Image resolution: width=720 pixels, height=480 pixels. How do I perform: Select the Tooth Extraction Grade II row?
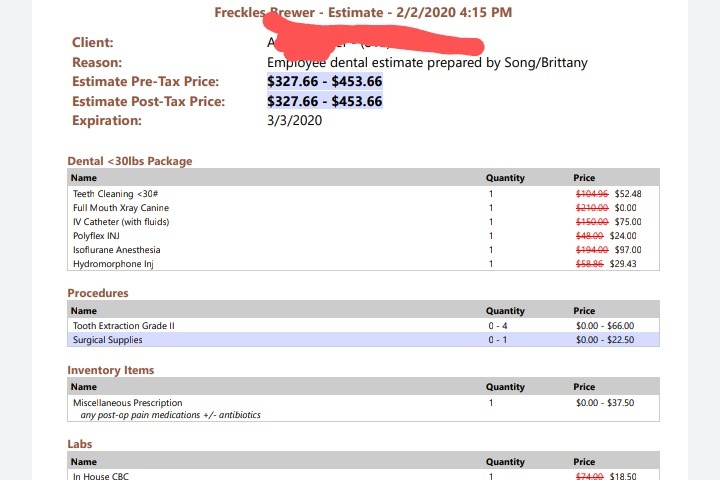coord(363,326)
